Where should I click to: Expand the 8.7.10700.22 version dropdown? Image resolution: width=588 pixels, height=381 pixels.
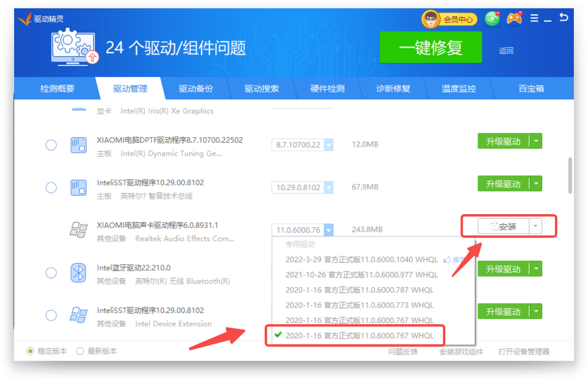329,145
